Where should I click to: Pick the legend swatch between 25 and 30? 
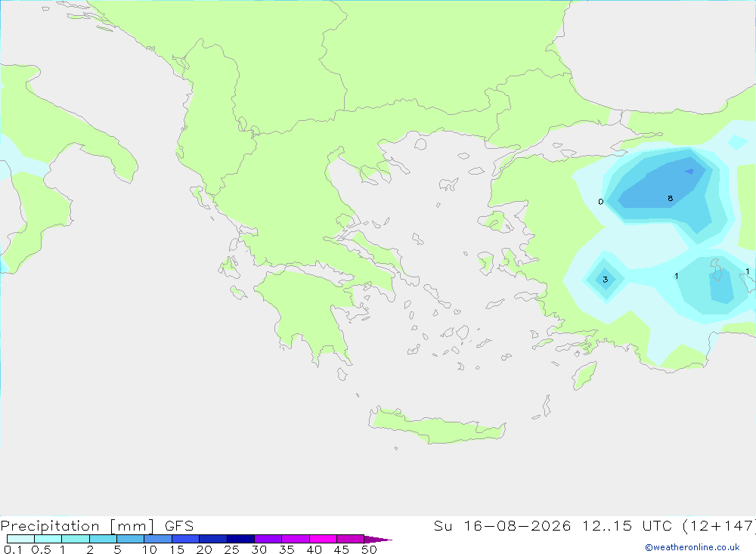[x=240, y=539]
